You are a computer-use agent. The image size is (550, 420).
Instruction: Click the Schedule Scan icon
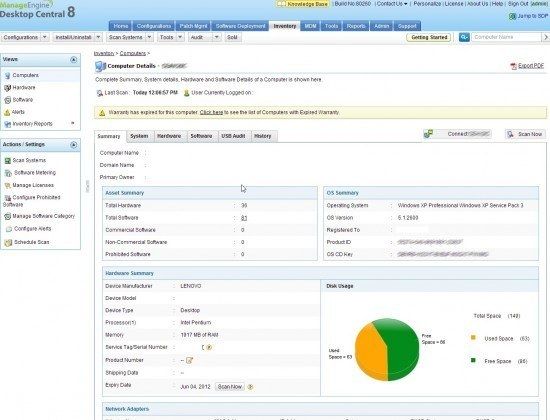(x=8, y=242)
